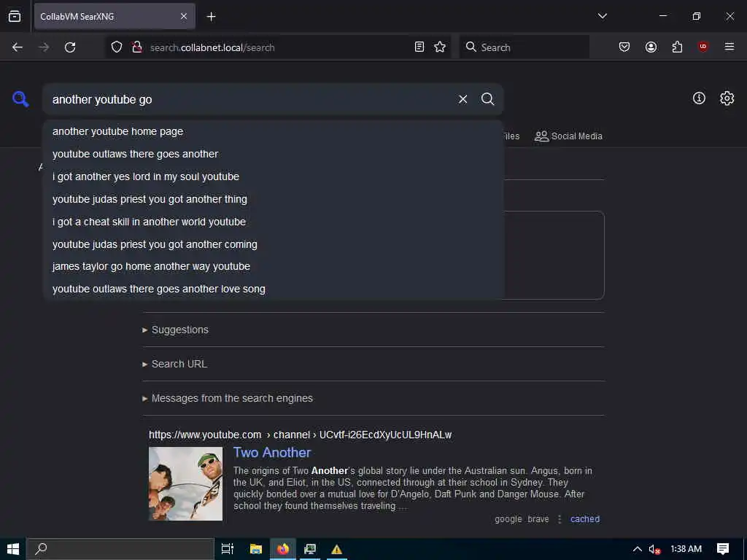
Task: Click the Two Another result thumbnail
Action: click(x=185, y=483)
